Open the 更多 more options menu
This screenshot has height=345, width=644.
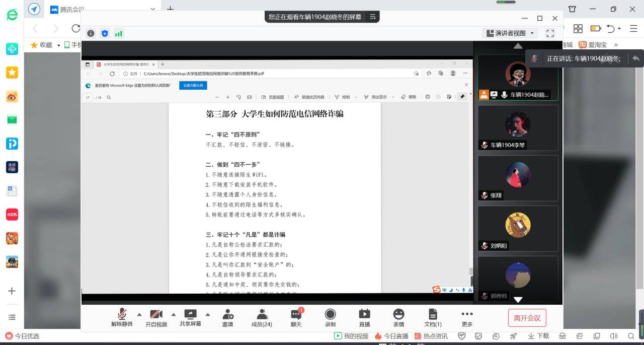(x=467, y=317)
